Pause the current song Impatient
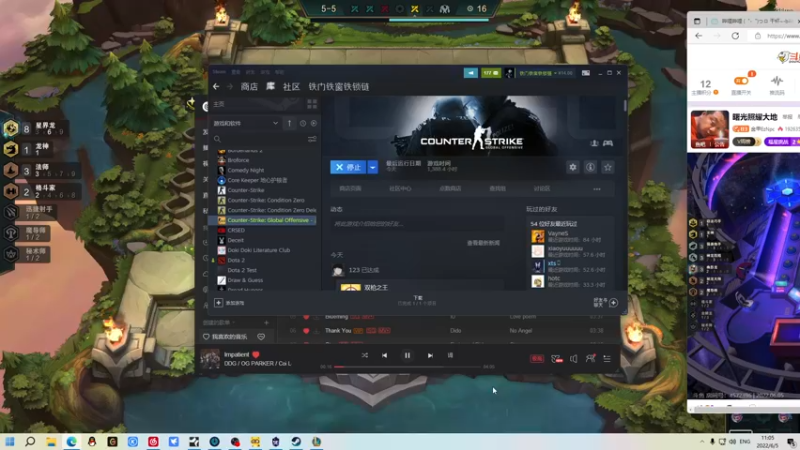 click(407, 355)
